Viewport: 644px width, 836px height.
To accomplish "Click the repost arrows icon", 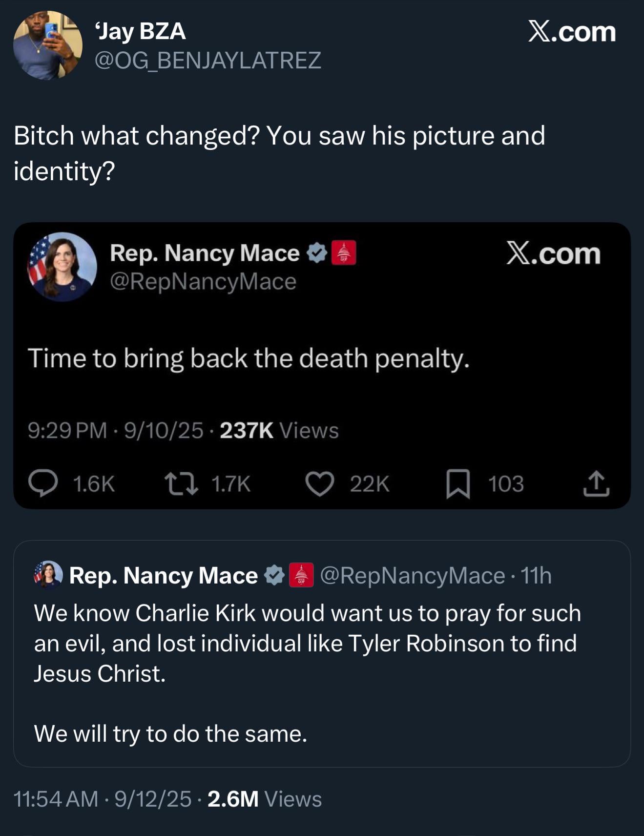I will (181, 483).
